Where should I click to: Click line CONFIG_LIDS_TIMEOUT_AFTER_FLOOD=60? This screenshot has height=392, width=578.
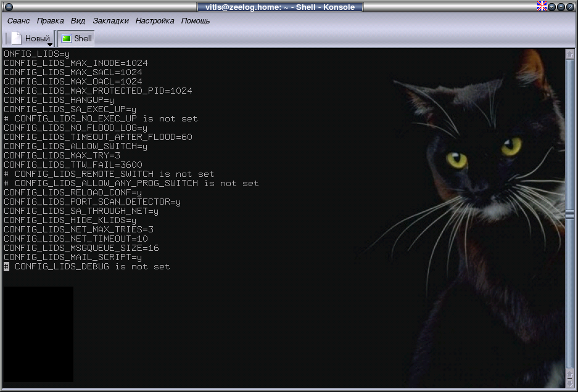(x=97, y=137)
